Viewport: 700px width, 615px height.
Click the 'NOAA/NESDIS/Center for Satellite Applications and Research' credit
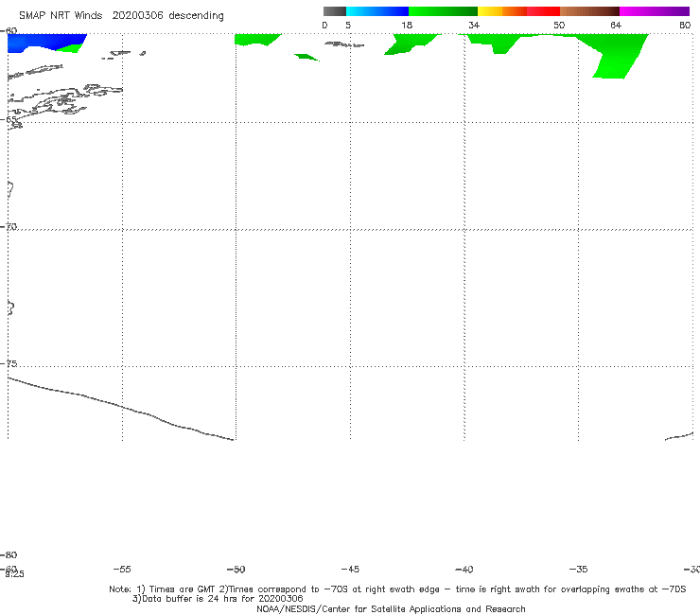tap(391, 608)
